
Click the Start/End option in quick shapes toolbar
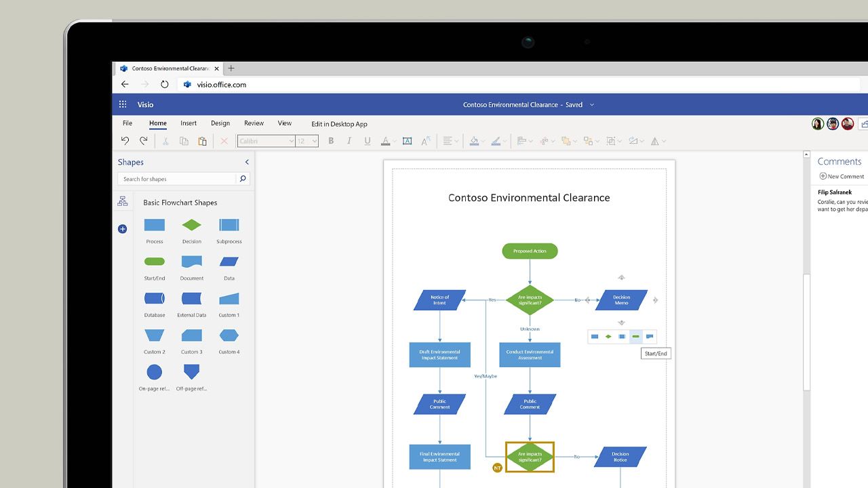click(635, 336)
